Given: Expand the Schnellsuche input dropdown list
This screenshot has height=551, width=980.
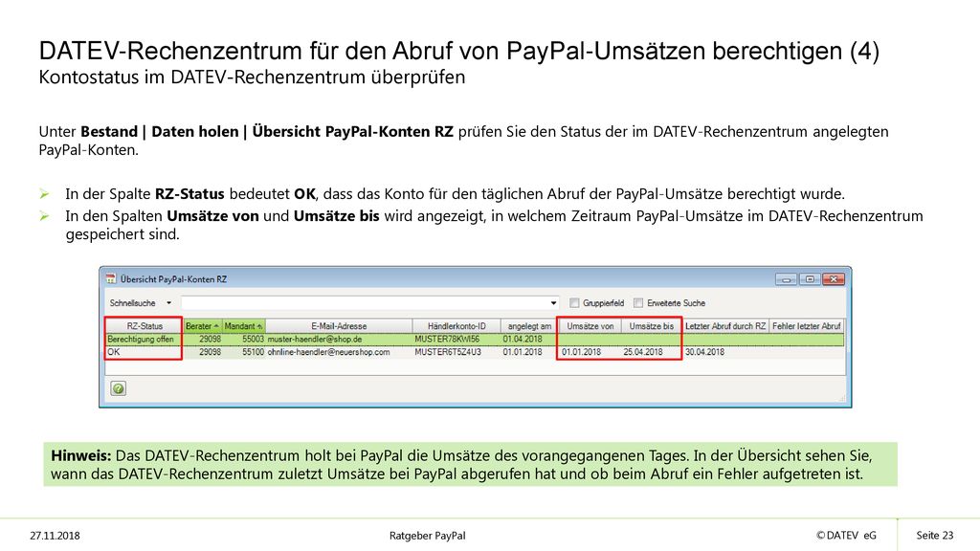Looking at the screenshot, I should click(x=553, y=303).
